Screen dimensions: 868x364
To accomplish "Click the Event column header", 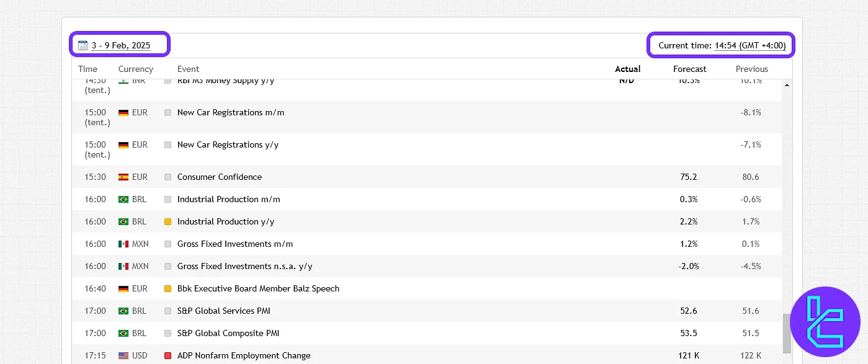I will pyautogui.click(x=189, y=69).
